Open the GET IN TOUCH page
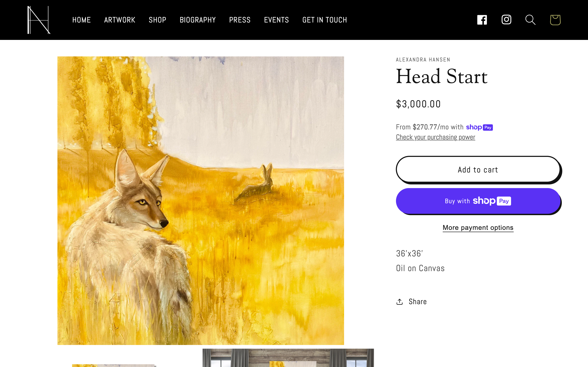This screenshot has height=367, width=588. click(325, 20)
